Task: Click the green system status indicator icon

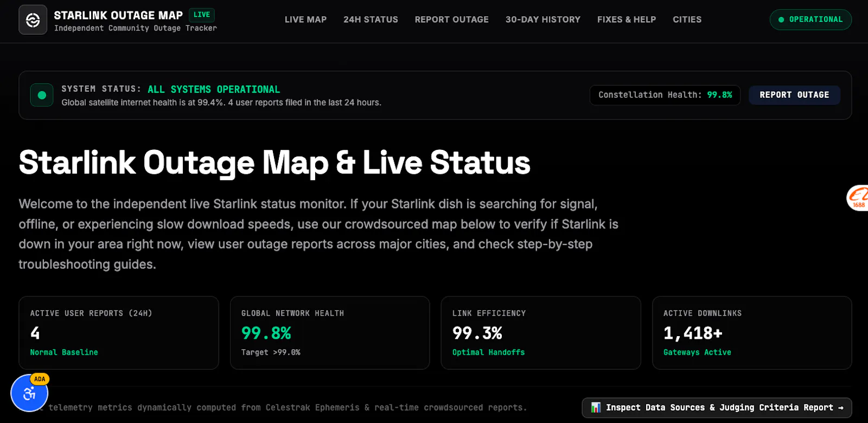Action: click(x=42, y=96)
